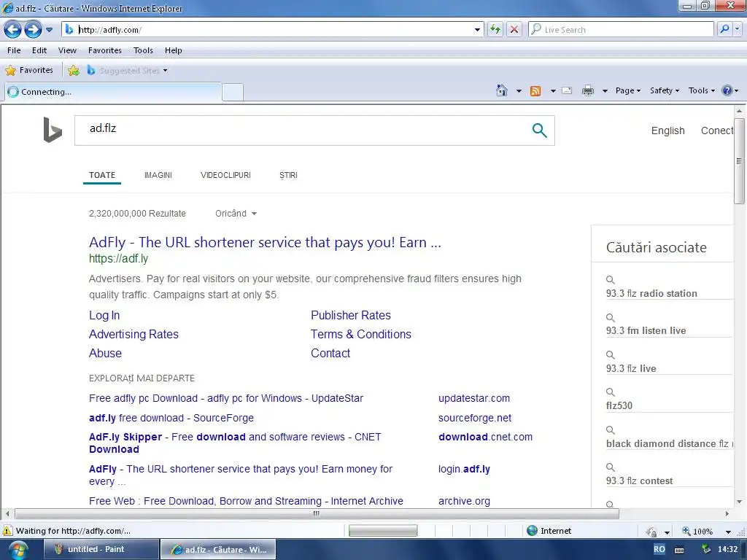This screenshot has width=747, height=560.
Task: Open the View menu
Action: pyautogui.click(x=67, y=50)
